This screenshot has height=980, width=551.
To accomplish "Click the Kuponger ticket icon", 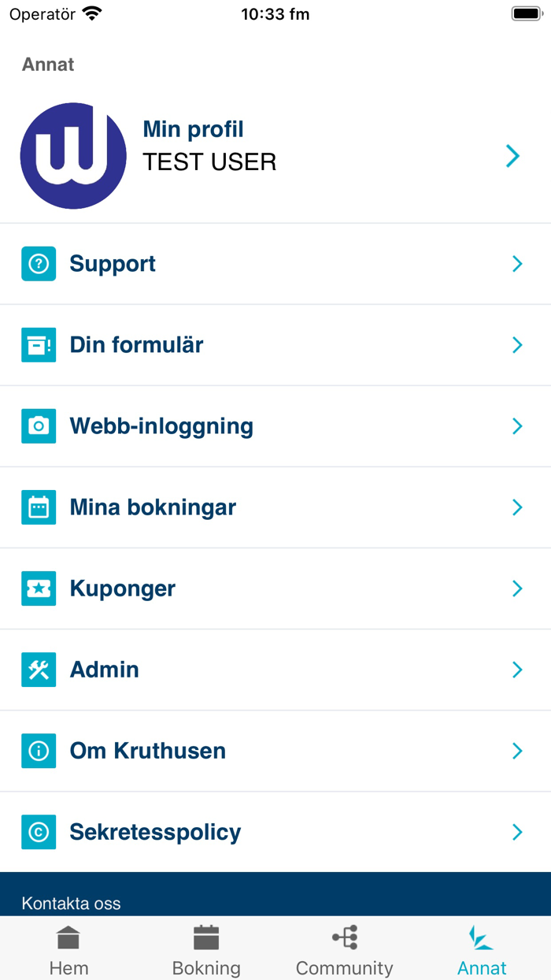I will [x=39, y=588].
